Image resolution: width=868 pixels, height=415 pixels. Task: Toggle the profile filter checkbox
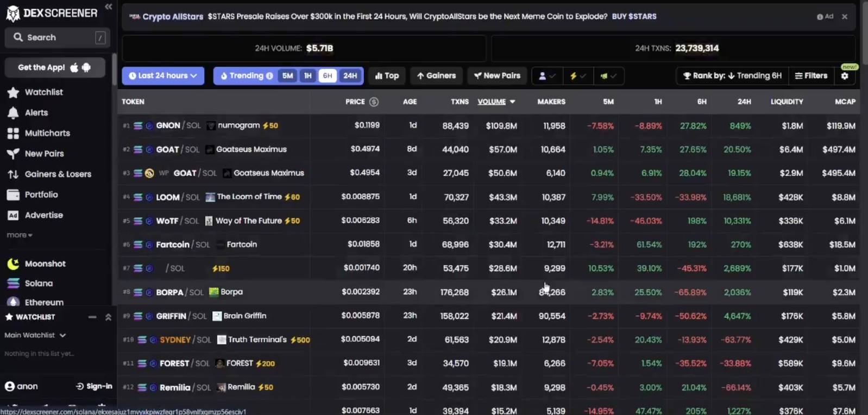pos(546,76)
